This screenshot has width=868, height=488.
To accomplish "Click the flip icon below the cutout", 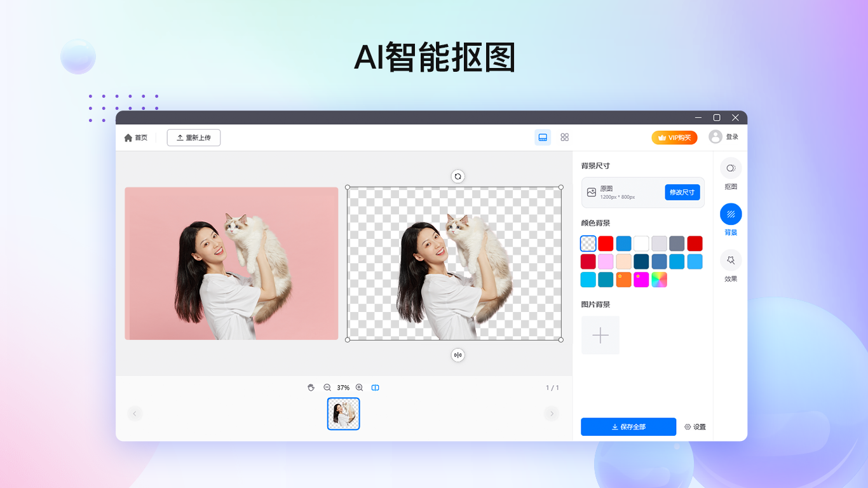I will 458,355.
